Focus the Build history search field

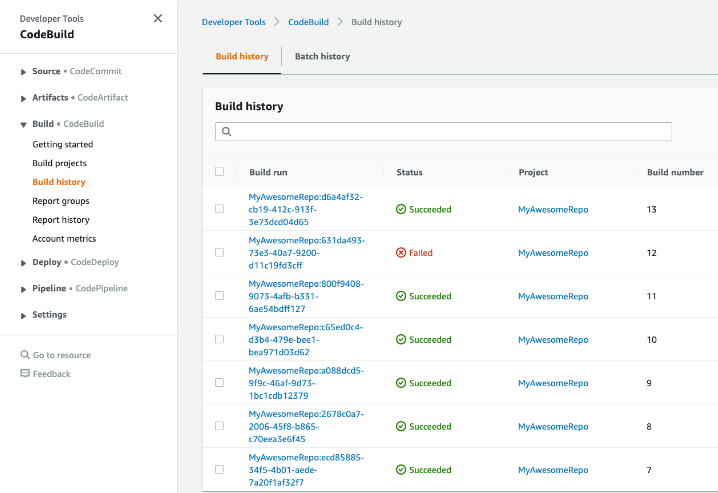click(443, 131)
